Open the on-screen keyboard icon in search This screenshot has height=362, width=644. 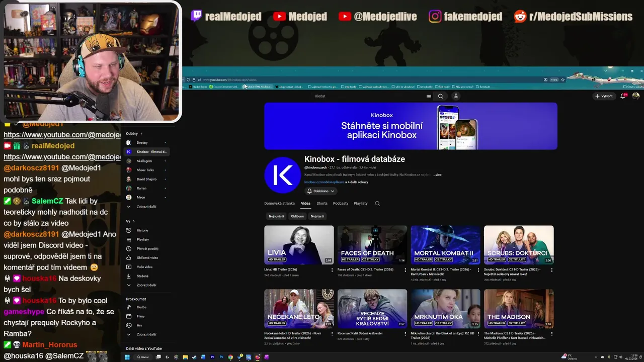click(x=429, y=96)
